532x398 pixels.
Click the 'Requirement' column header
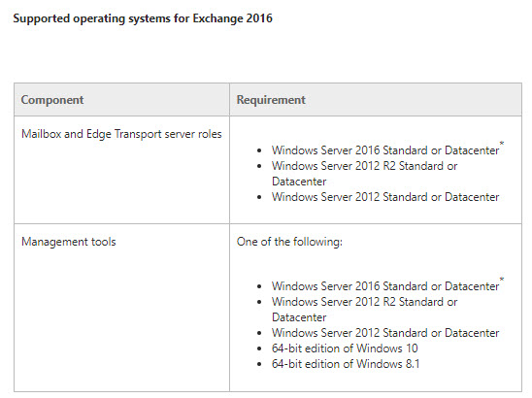coord(376,99)
